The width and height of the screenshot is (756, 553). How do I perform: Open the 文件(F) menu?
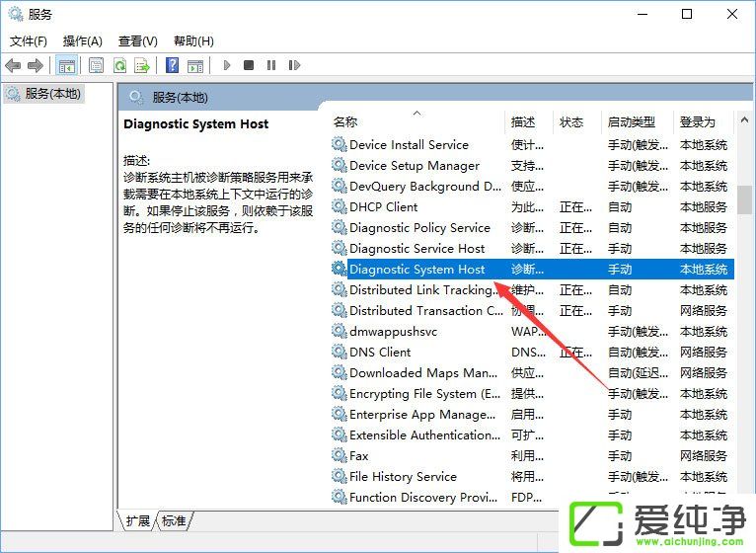(29, 40)
